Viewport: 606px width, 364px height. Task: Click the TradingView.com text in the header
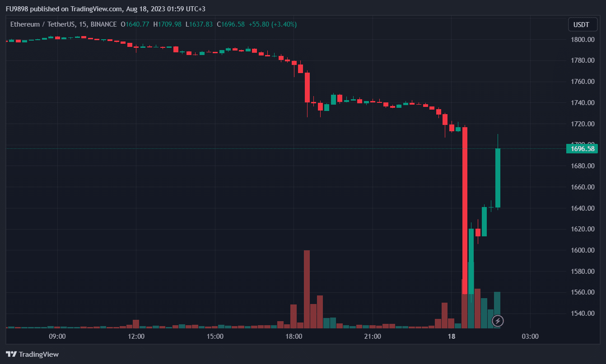96,9
